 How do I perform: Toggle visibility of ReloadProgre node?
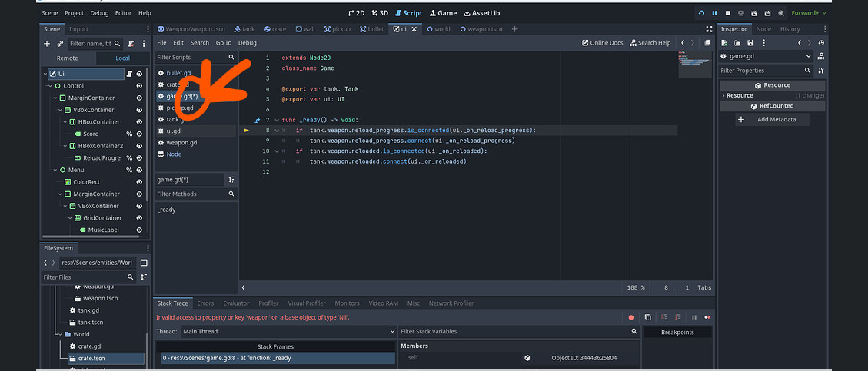(x=139, y=158)
